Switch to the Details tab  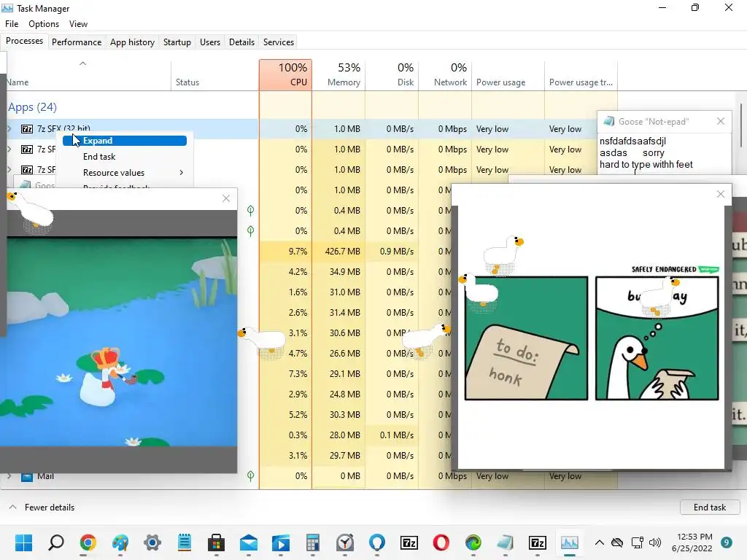click(x=241, y=42)
